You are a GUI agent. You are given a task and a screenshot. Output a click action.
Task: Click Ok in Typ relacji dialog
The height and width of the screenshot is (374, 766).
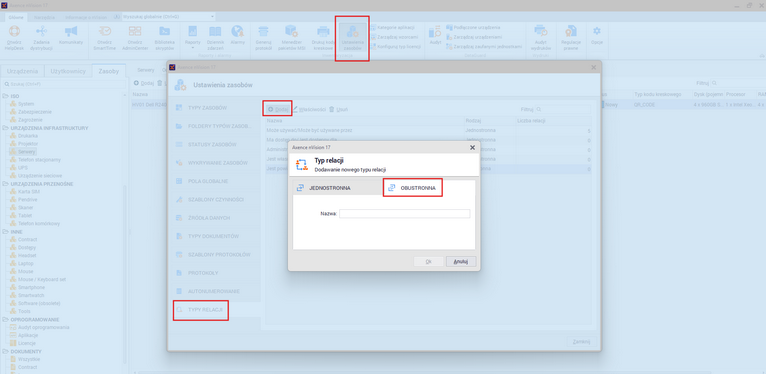tap(428, 261)
